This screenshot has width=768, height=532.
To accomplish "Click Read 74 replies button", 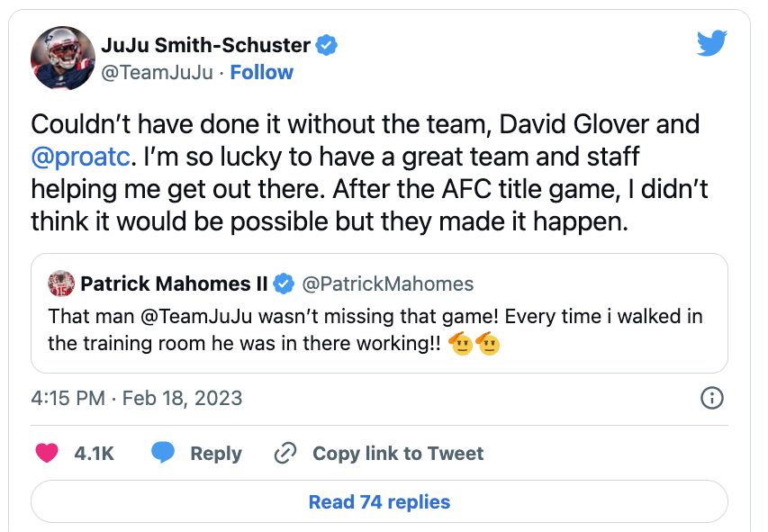I will pos(379,501).
